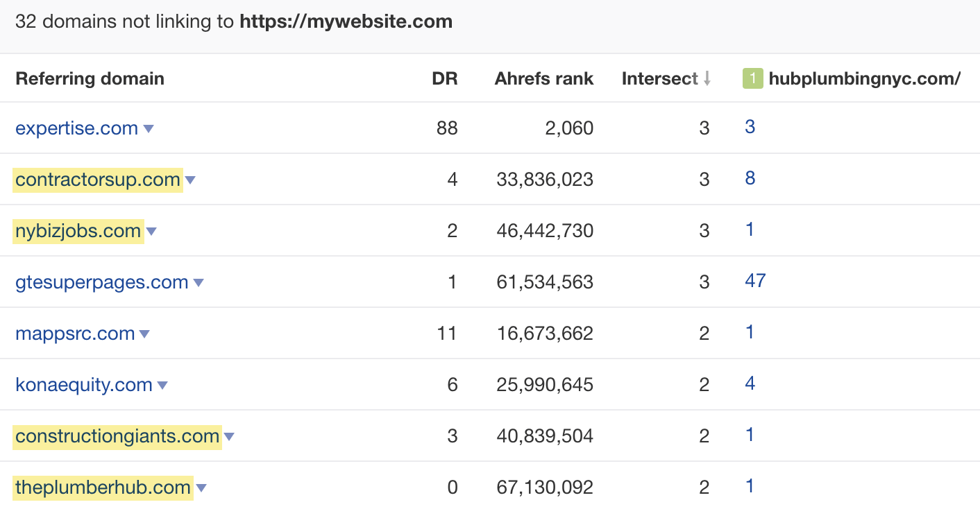The height and width of the screenshot is (509, 980).
Task: Open the mappsrc.com caret menu
Action: 144,334
